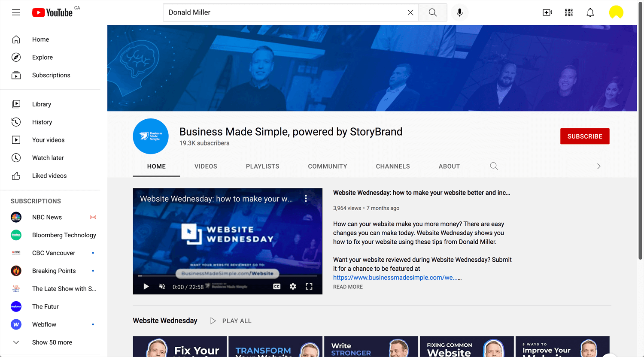Viewport: 644px width, 357px height.
Task: Click the Business Made Simple channel avatar
Action: (151, 136)
